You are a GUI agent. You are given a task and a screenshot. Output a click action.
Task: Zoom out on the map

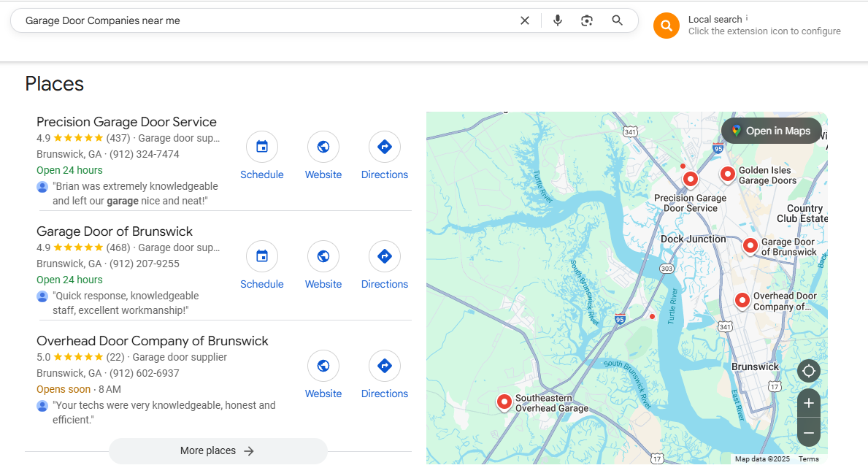pyautogui.click(x=808, y=432)
